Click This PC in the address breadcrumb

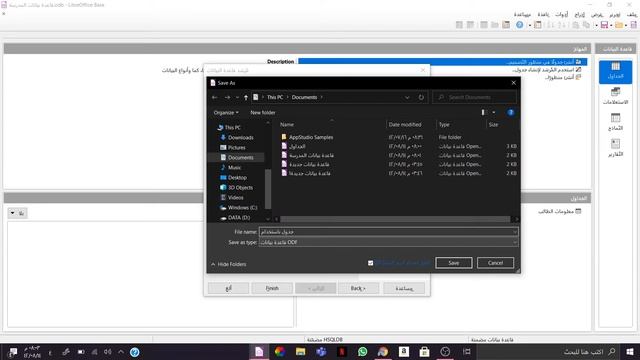[x=275, y=98]
